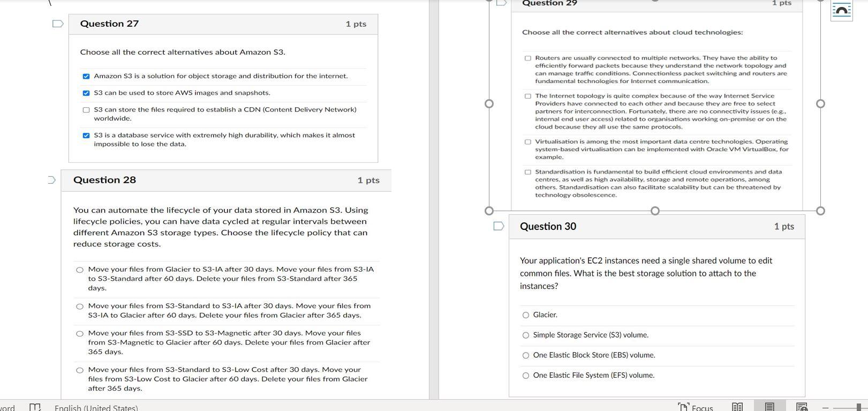Switch to Print Layout view icon

tap(769, 407)
